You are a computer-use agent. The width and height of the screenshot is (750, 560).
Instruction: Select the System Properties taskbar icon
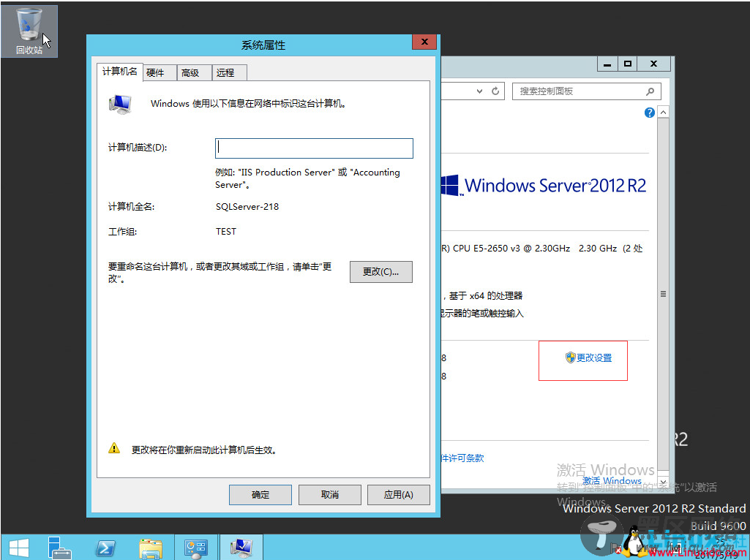[241, 548]
